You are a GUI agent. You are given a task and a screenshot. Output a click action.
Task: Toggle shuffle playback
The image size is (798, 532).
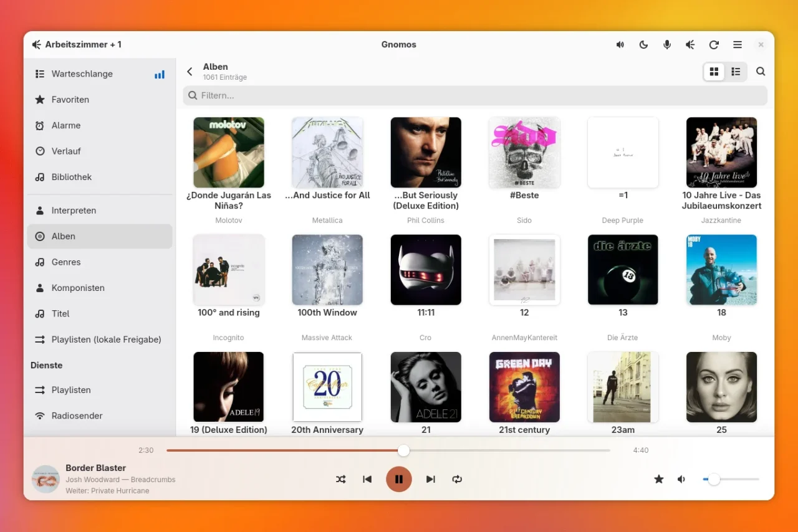coord(341,479)
